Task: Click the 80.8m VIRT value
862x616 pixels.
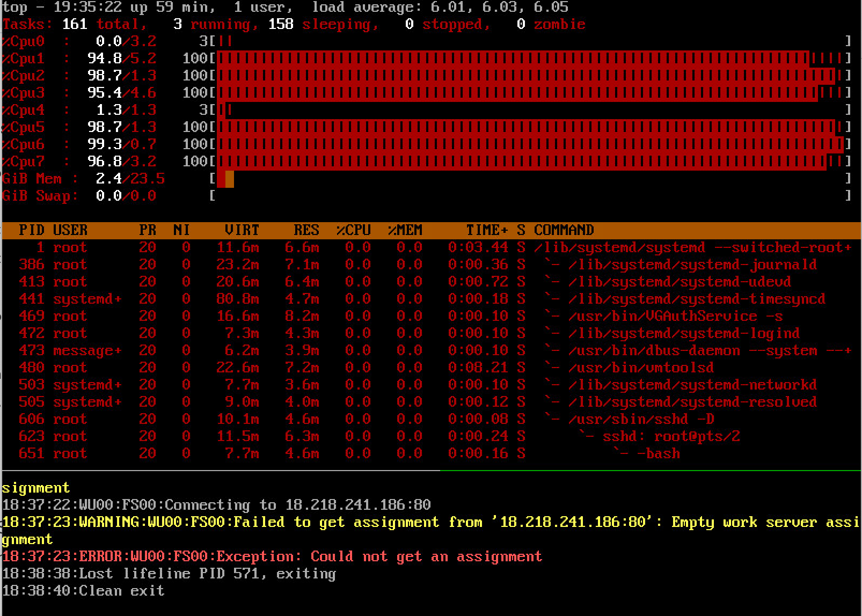Action: tap(238, 299)
